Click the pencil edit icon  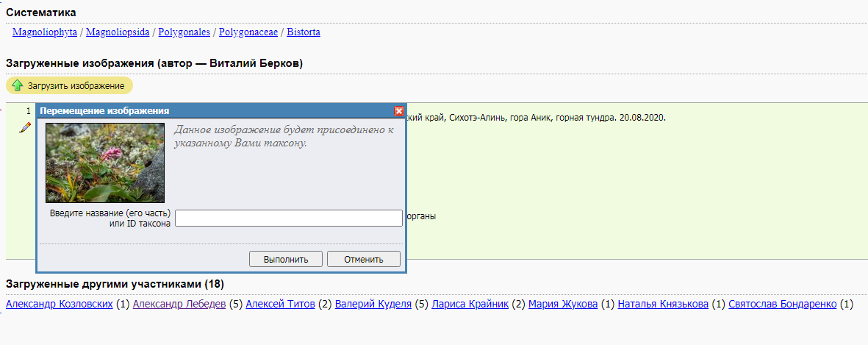pos(25,127)
